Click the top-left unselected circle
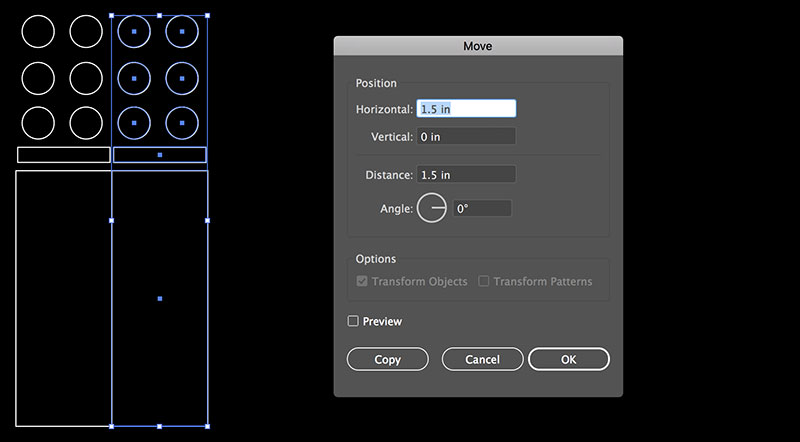The image size is (800, 442). tap(38, 31)
